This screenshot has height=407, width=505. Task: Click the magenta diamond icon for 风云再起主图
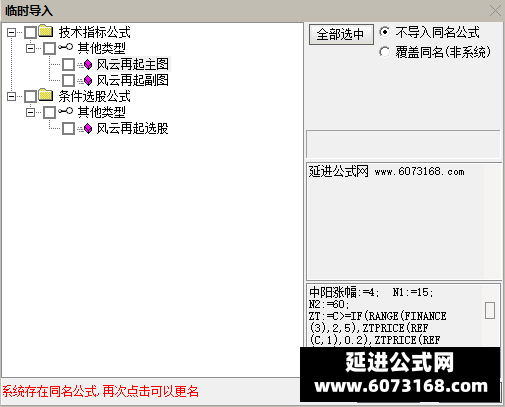[x=88, y=64]
